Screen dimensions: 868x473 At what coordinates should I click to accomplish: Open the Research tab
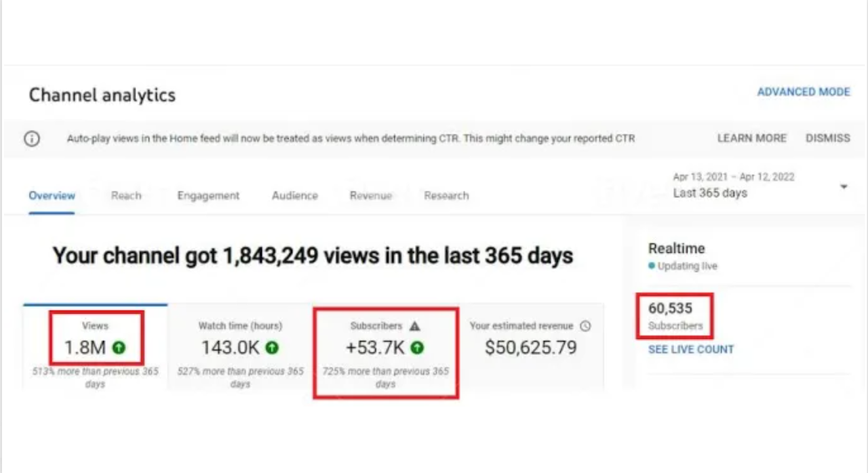[446, 196]
